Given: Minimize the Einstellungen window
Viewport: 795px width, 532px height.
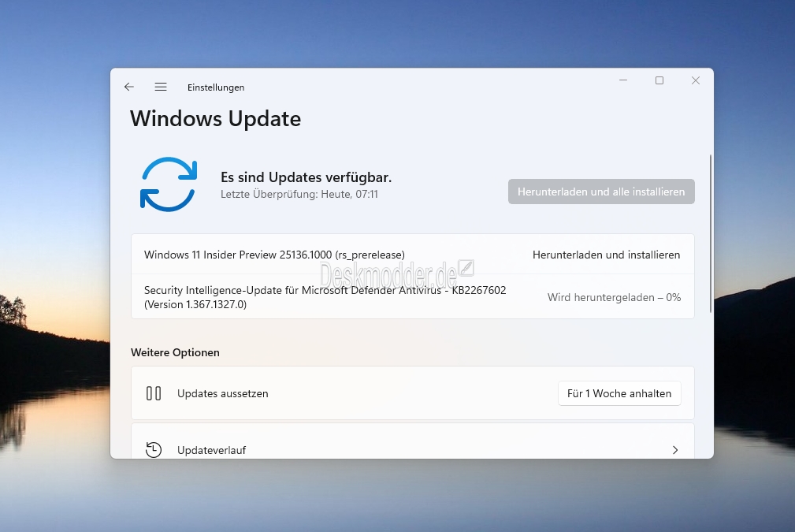Looking at the screenshot, I should (x=623, y=80).
